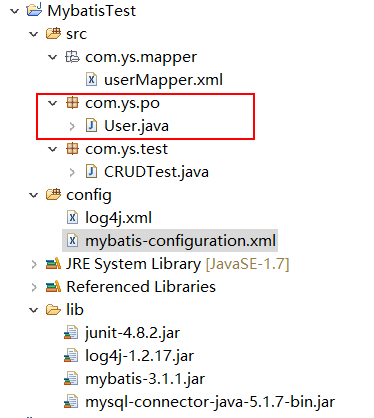The image size is (374, 418).
Task: Click the User.java file icon
Action: 91,126
